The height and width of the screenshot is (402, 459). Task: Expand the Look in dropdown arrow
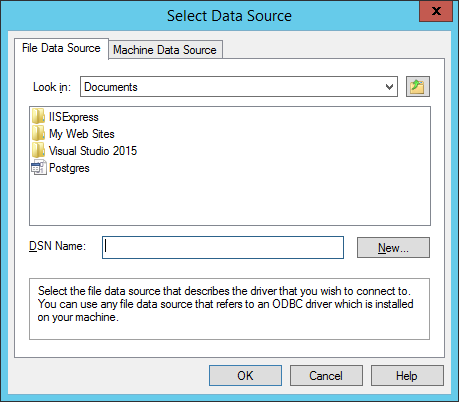tap(389, 87)
